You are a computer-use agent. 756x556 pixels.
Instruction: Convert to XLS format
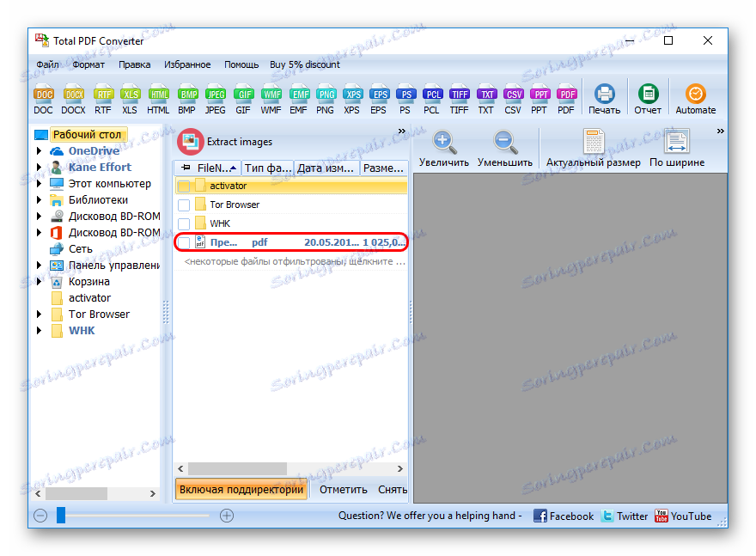pos(130,100)
